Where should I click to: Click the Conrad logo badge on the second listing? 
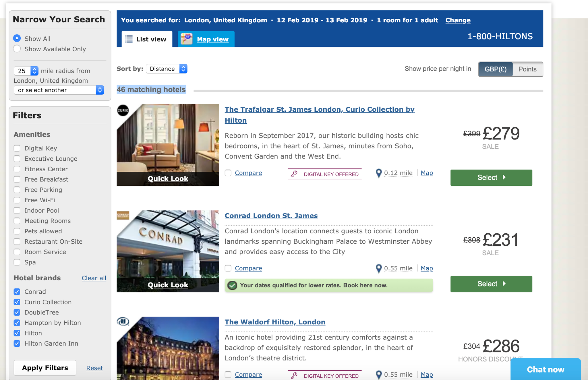(x=123, y=216)
